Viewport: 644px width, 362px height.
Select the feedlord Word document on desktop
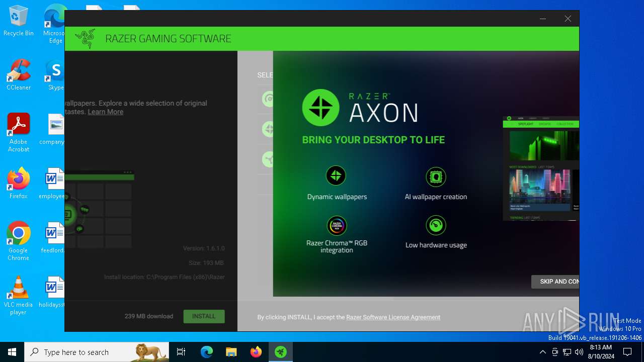click(53, 238)
